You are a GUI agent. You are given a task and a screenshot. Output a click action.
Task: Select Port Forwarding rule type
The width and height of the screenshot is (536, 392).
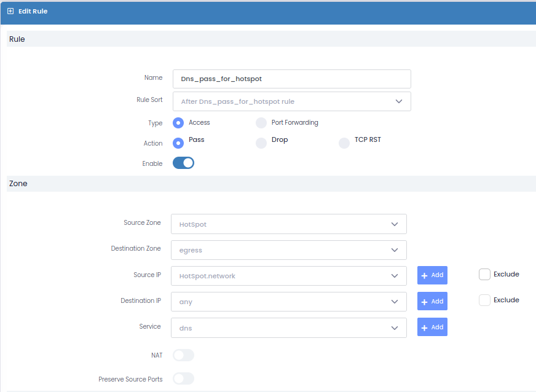tap(261, 123)
